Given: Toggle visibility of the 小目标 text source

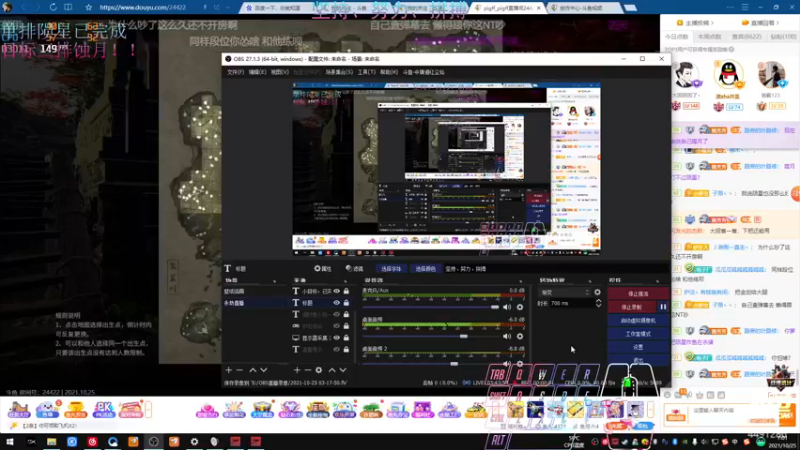Looking at the screenshot, I should point(337,291).
